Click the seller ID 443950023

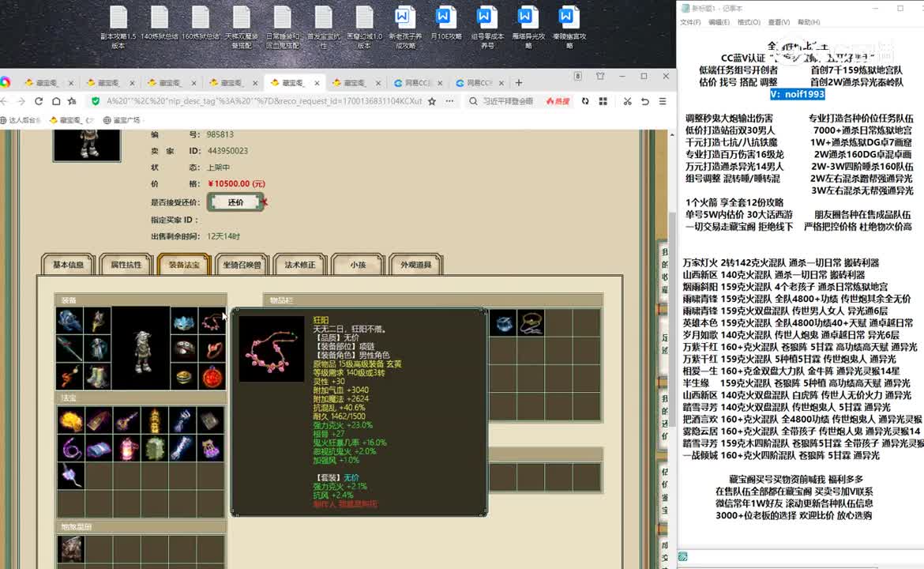click(227, 151)
